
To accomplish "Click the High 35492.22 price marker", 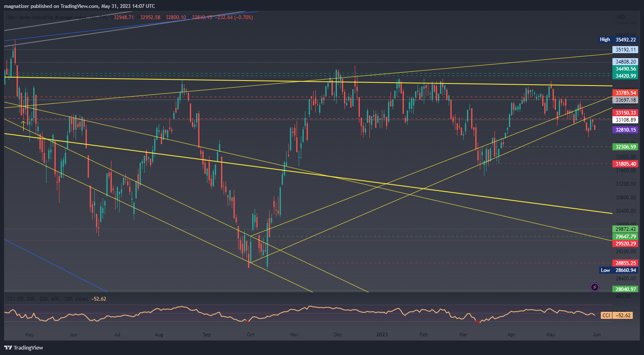I will click(617, 39).
